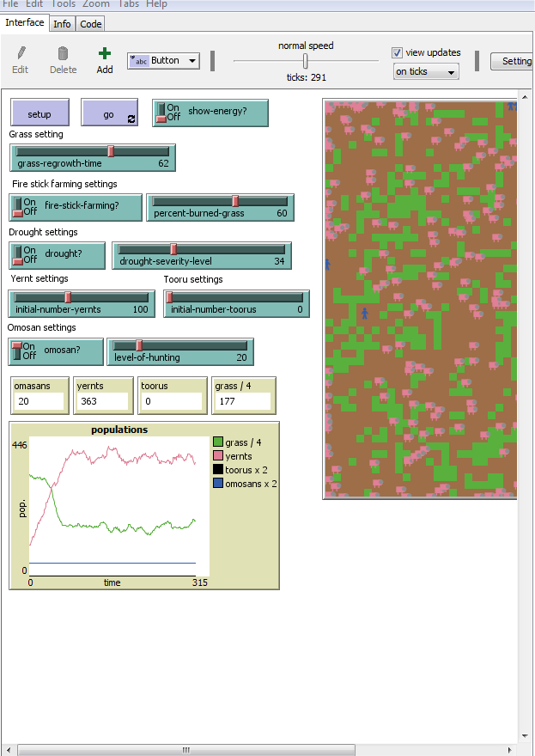Click the scroll right arrow at bottom

pyautogui.click(x=510, y=750)
